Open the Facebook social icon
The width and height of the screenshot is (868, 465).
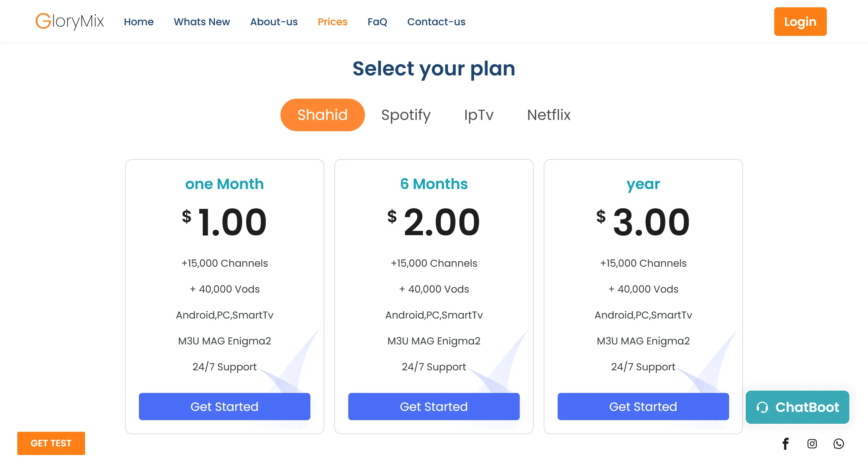[x=785, y=443]
